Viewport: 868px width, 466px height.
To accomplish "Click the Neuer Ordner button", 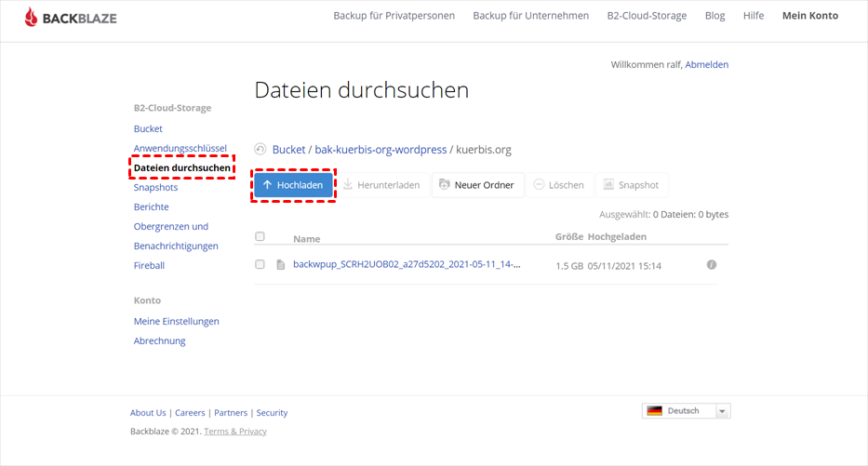I will point(477,185).
